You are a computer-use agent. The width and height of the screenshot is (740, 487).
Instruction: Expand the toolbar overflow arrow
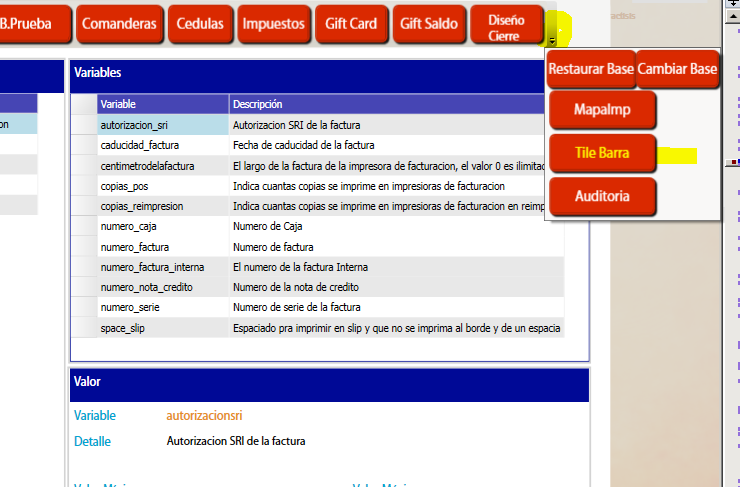click(x=552, y=41)
